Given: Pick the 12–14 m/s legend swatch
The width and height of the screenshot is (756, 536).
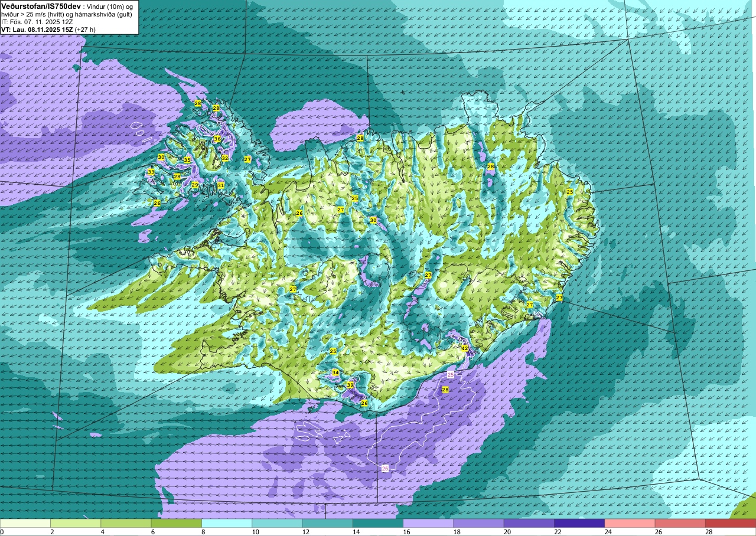Looking at the screenshot, I should [x=327, y=523].
